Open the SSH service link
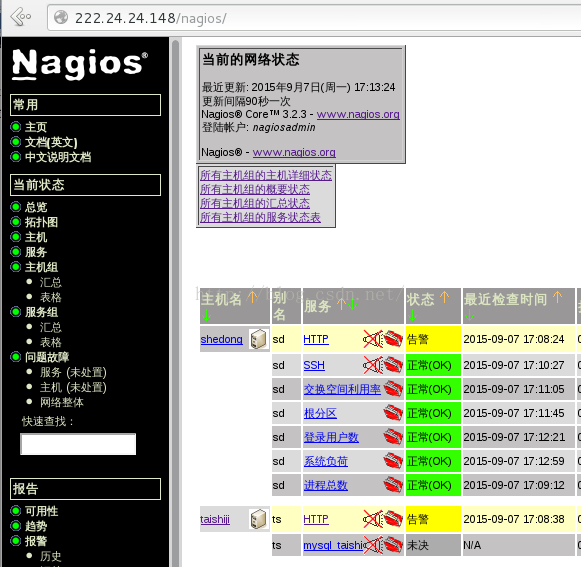 [x=314, y=365]
